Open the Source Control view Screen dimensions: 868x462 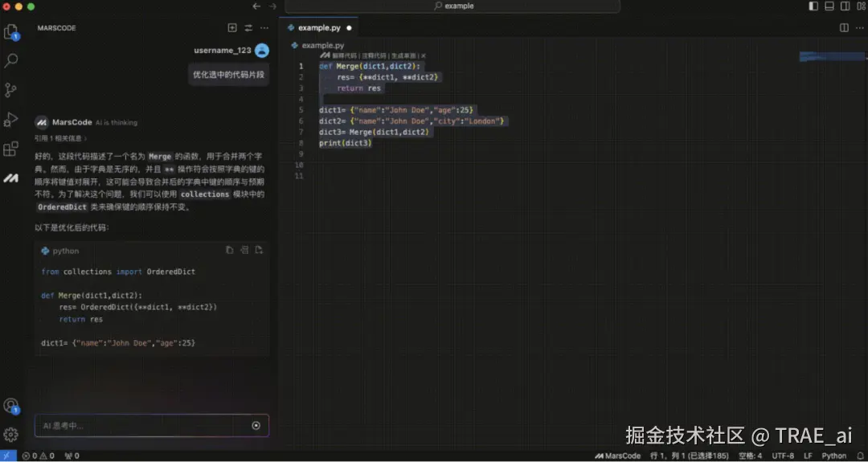coord(11,90)
